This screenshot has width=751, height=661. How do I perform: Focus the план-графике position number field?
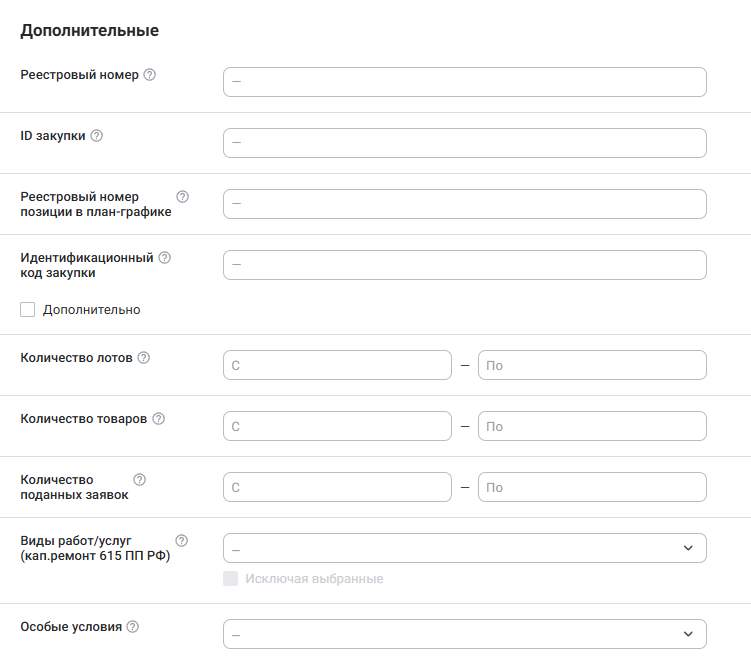point(464,204)
